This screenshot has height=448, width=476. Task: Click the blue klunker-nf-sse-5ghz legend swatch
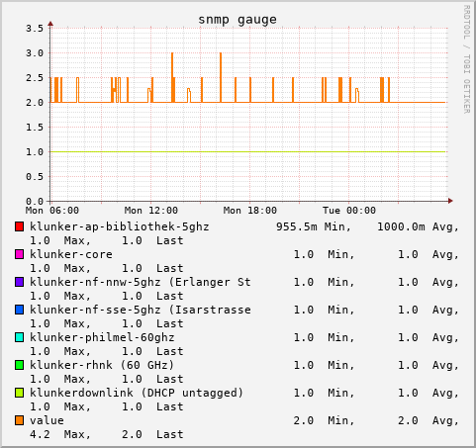[x=19, y=310]
